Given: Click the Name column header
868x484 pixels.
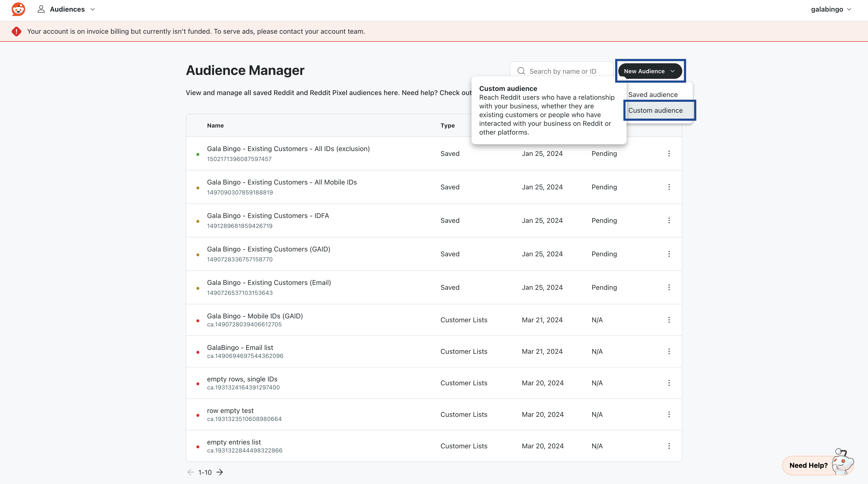Looking at the screenshot, I should tap(215, 125).
